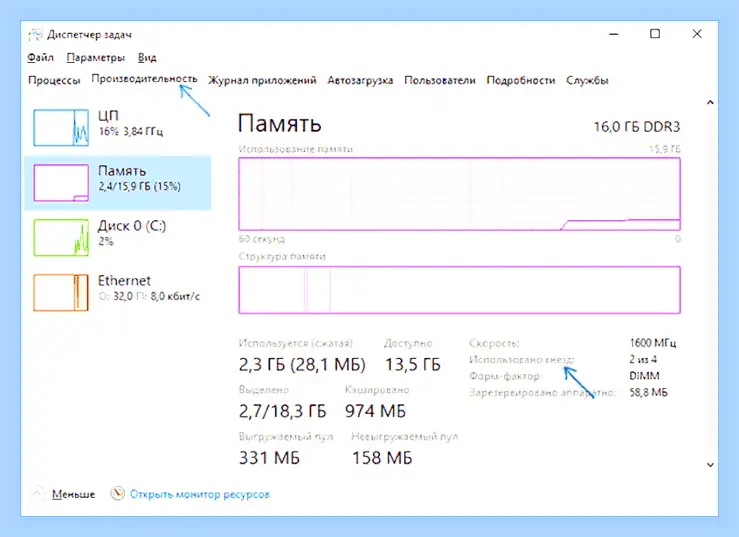Click the 1600 МГц speed value
The height and width of the screenshot is (537, 739).
click(x=652, y=343)
